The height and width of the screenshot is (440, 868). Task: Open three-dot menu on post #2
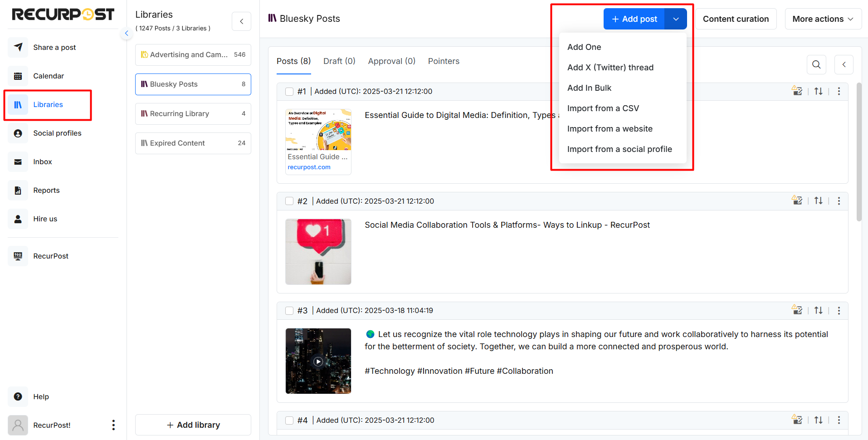coord(839,200)
